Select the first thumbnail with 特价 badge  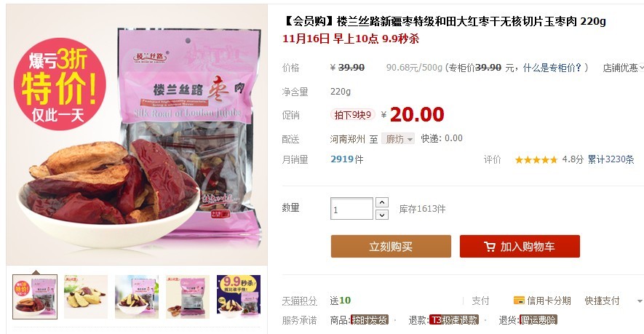point(35,297)
